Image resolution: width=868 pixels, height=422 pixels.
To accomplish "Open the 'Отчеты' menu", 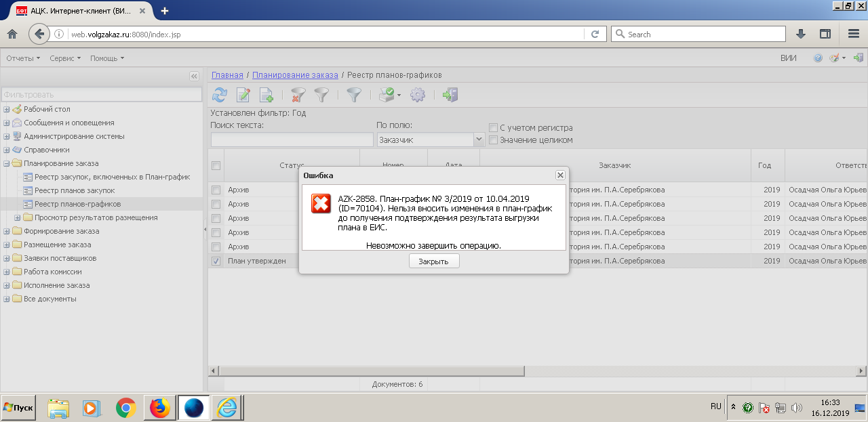I will (x=23, y=58).
